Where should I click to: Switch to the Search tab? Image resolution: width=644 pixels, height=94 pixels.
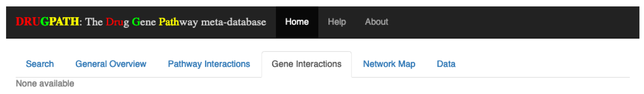(x=40, y=64)
